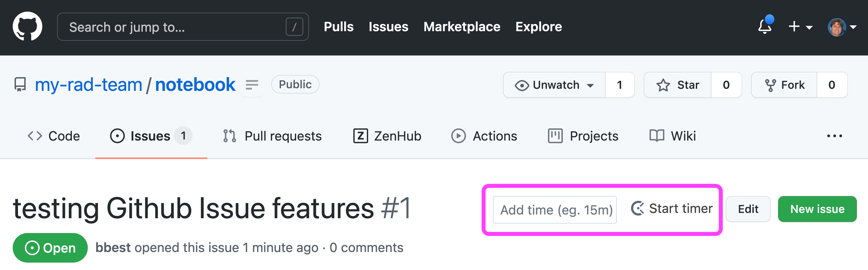Switch to the Pull requests tab
The width and height of the screenshot is (868, 270).
272,136
